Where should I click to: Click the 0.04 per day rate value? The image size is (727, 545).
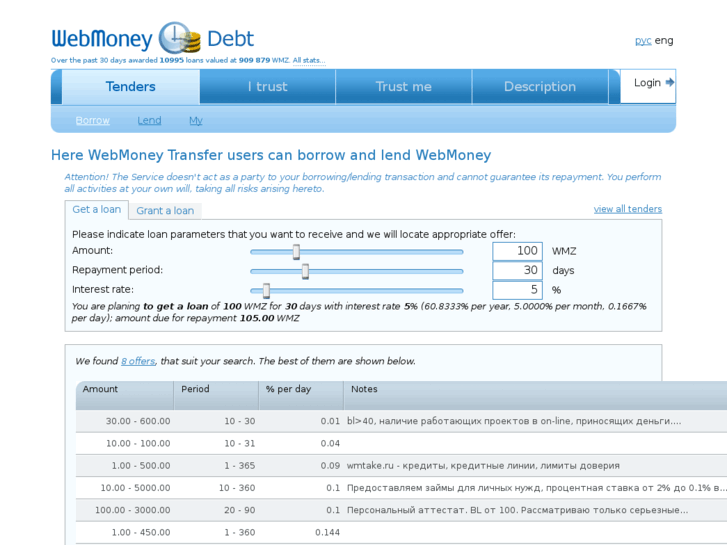(x=330, y=443)
